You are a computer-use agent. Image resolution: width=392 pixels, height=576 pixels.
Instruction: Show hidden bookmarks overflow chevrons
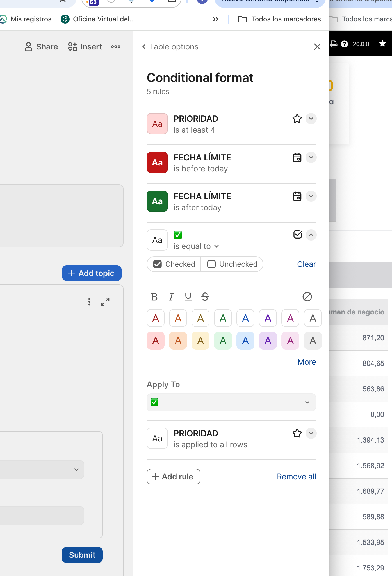click(x=216, y=19)
